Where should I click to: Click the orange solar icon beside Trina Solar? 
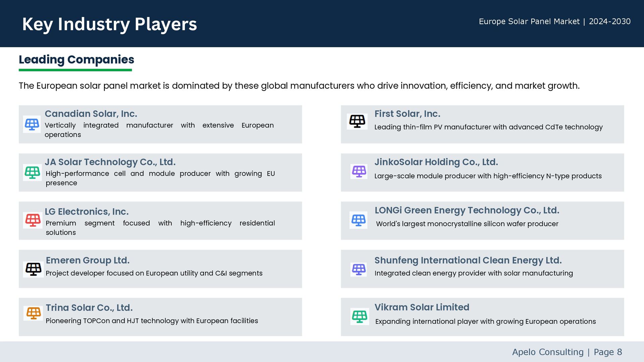click(34, 313)
